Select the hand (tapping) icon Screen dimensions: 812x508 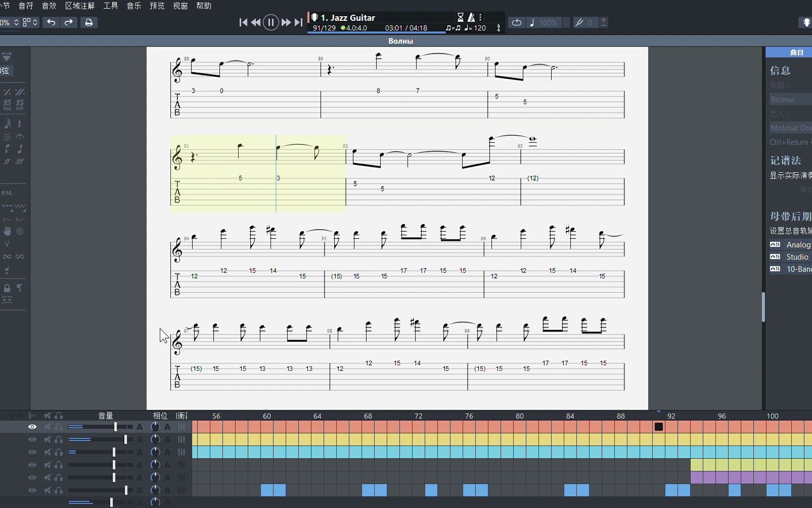coord(7,231)
